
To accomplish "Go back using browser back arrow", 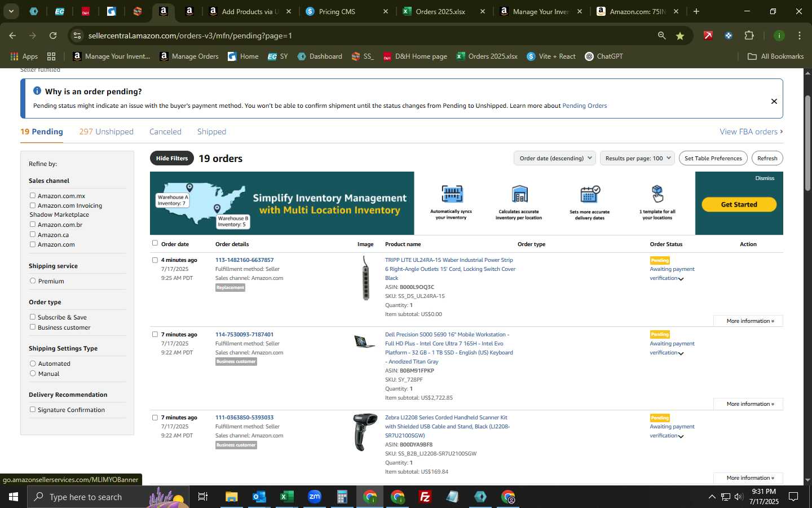I will coord(12,36).
